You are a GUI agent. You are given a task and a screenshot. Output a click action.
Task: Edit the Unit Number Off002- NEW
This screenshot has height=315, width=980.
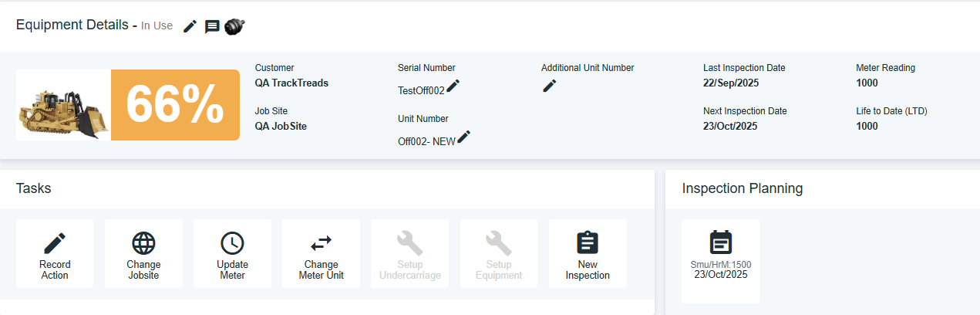(x=463, y=137)
